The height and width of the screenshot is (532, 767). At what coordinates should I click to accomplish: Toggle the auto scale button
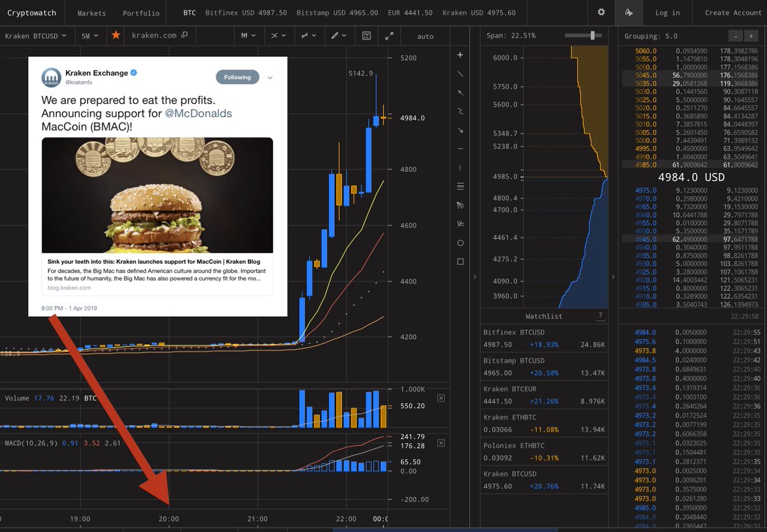pyautogui.click(x=425, y=36)
